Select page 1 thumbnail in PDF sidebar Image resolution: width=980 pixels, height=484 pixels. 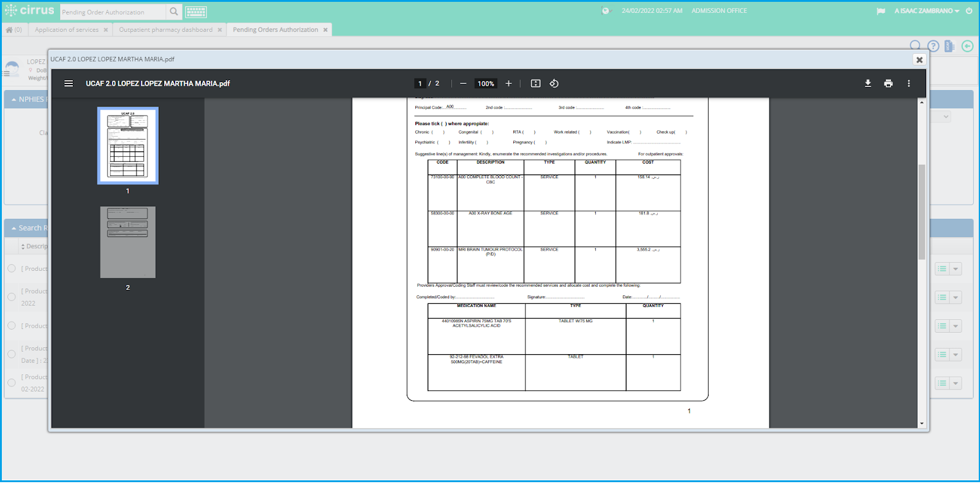(128, 146)
